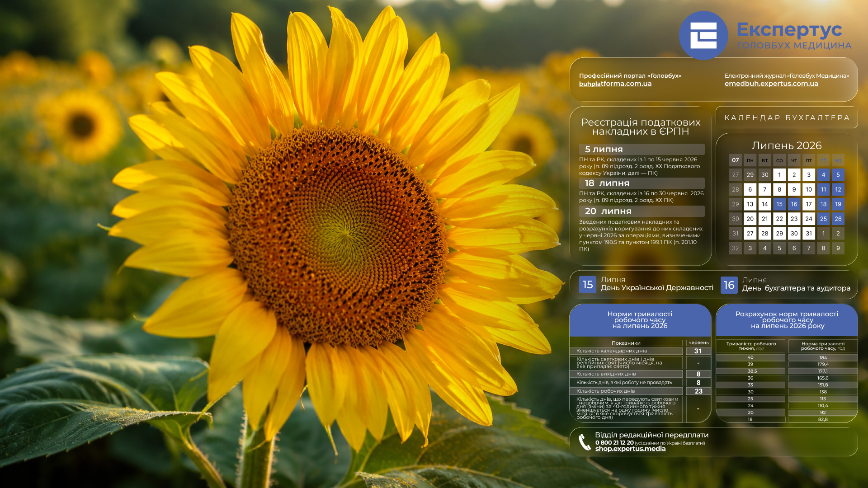Image resolution: width=868 pixels, height=488 pixels.
Task: Select the чт weekday header
Action: point(794,160)
